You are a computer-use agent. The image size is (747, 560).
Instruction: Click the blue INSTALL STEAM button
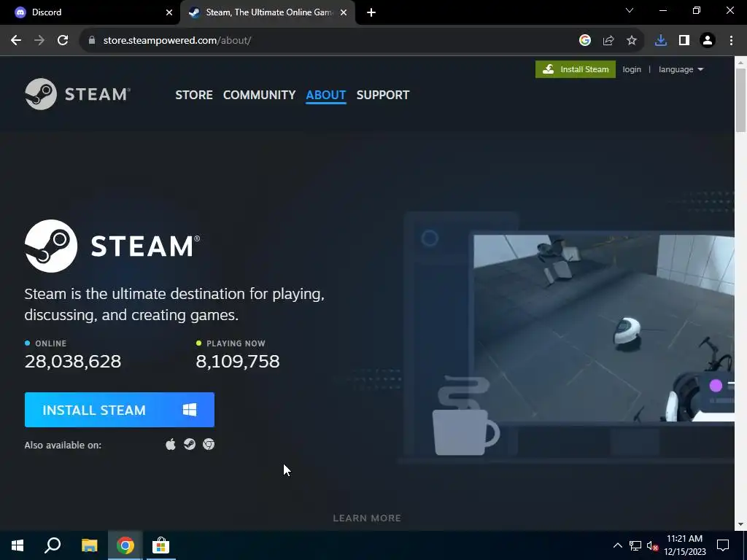pyautogui.click(x=120, y=410)
